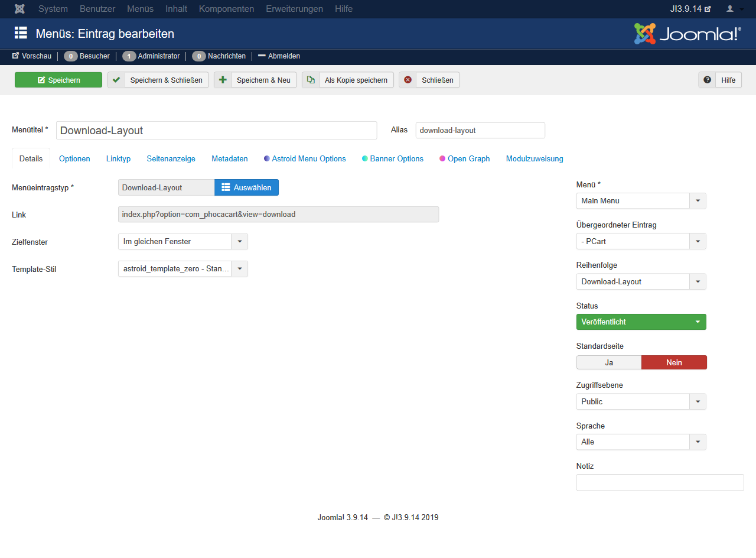Click the question mark Hilfe icon

pos(707,80)
